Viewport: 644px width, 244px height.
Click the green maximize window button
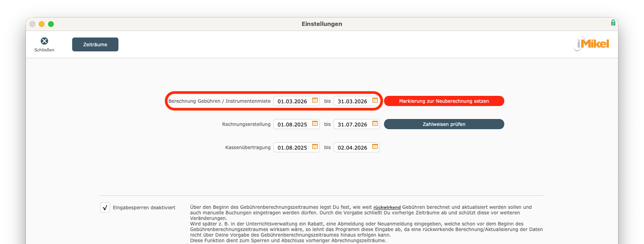51,24
